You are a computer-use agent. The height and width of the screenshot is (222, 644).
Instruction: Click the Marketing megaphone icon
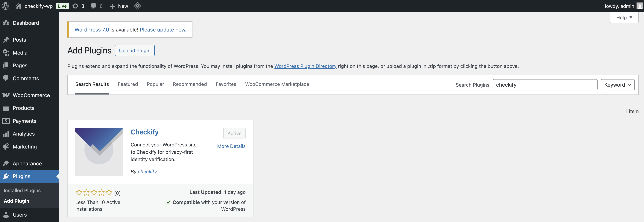coord(6,147)
